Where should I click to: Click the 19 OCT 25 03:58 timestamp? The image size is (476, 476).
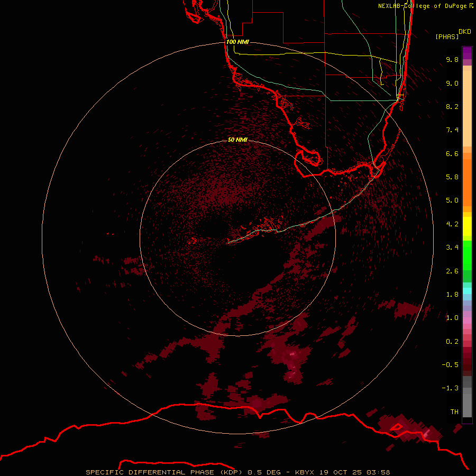tap(354, 472)
